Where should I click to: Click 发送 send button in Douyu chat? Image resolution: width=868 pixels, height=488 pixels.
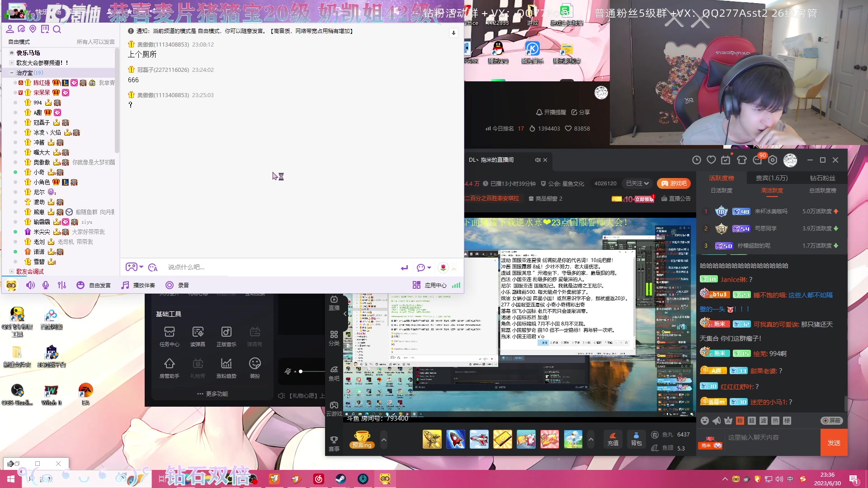(834, 443)
